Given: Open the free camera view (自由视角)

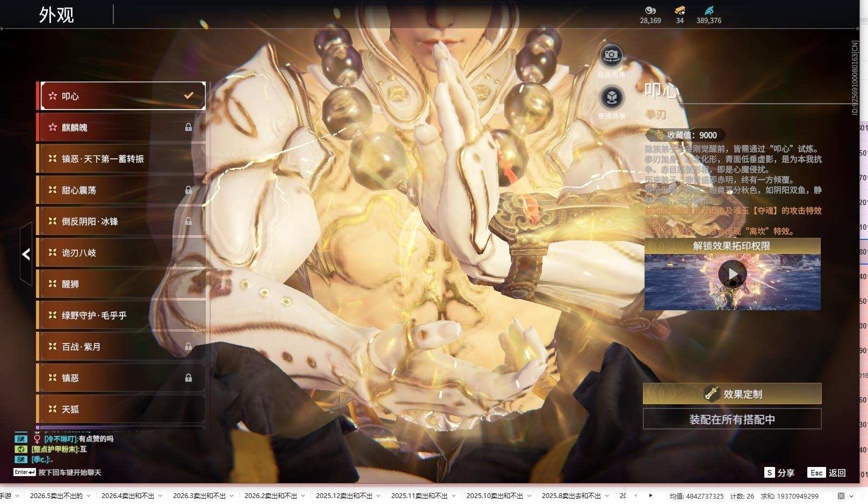Looking at the screenshot, I should point(611,55).
